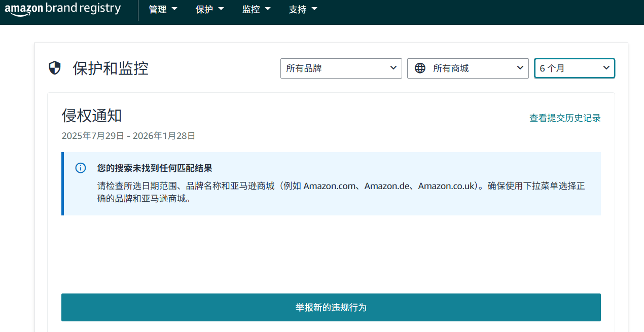The height and width of the screenshot is (332, 644).
Task: Click the date range text under 侵权通知
Action: tap(128, 136)
